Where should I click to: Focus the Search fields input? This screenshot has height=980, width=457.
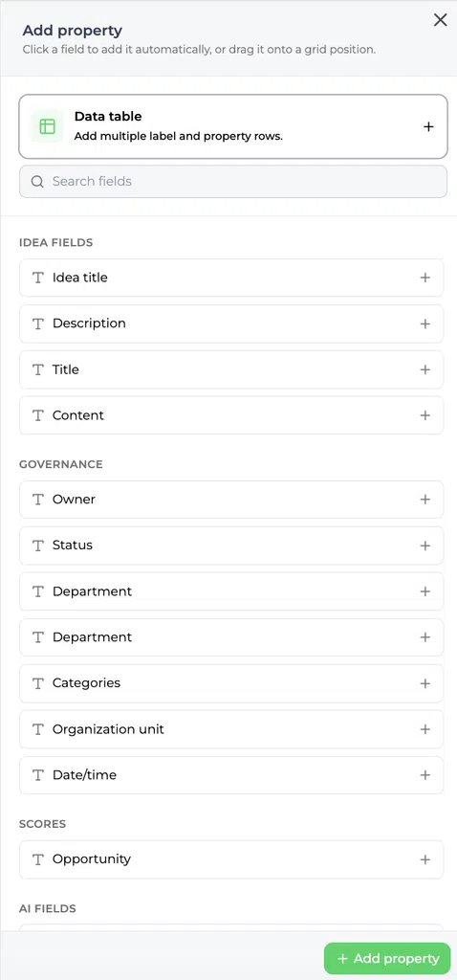pos(233,181)
